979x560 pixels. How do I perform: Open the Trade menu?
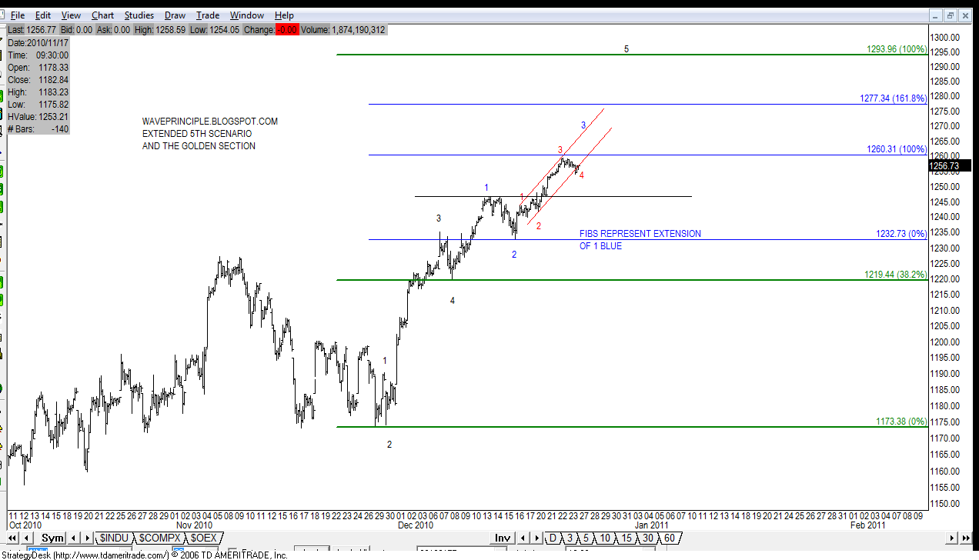click(207, 15)
